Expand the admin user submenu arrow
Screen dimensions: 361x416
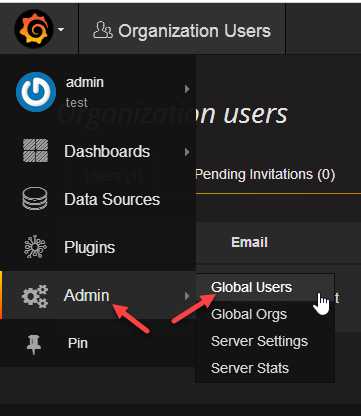187,89
